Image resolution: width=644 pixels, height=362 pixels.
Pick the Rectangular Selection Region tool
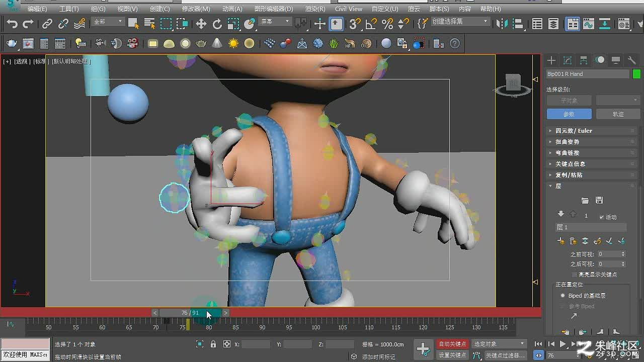pyautogui.click(x=166, y=24)
